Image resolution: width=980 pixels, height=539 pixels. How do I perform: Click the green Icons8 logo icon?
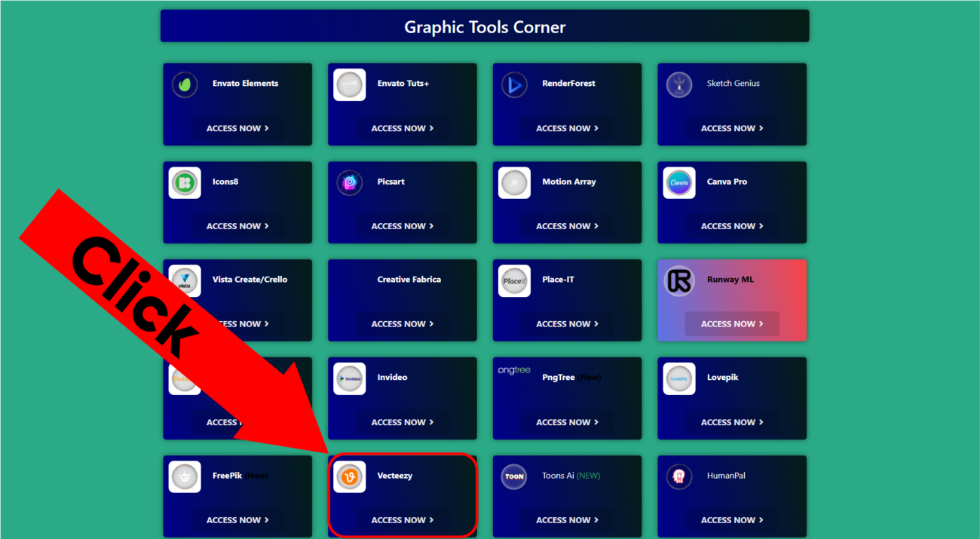[x=185, y=182]
